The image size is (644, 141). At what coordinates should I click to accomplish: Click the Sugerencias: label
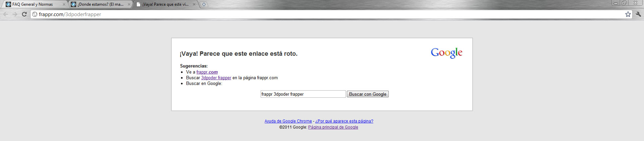194,66
